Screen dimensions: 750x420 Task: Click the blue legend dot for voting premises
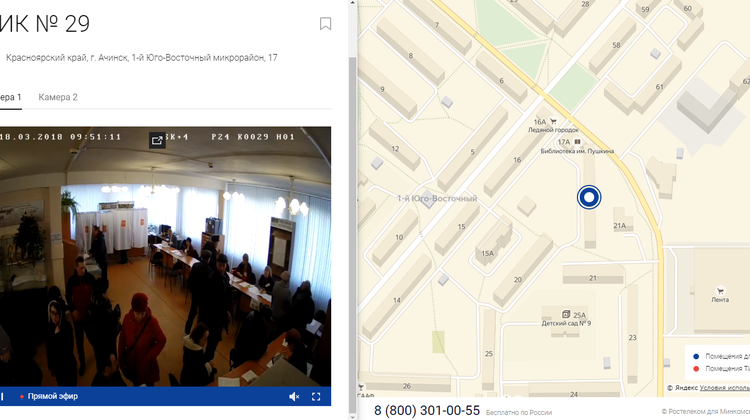[696, 356]
